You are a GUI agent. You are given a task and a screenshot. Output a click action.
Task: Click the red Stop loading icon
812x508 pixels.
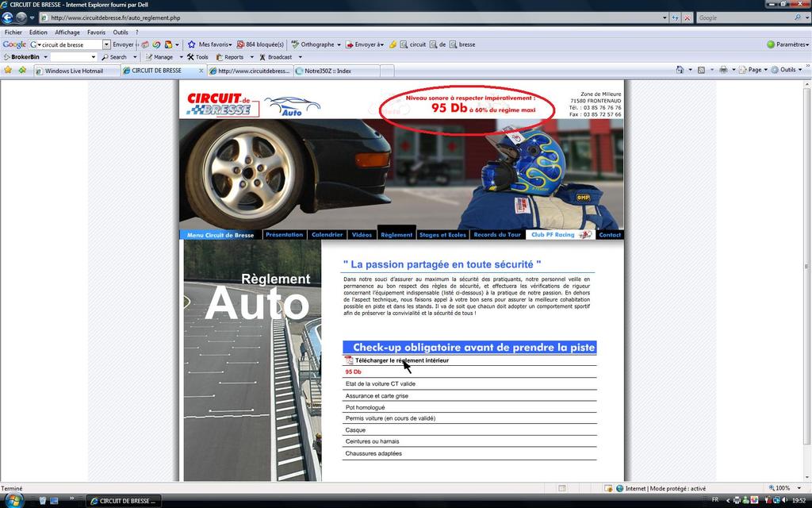tap(687, 17)
